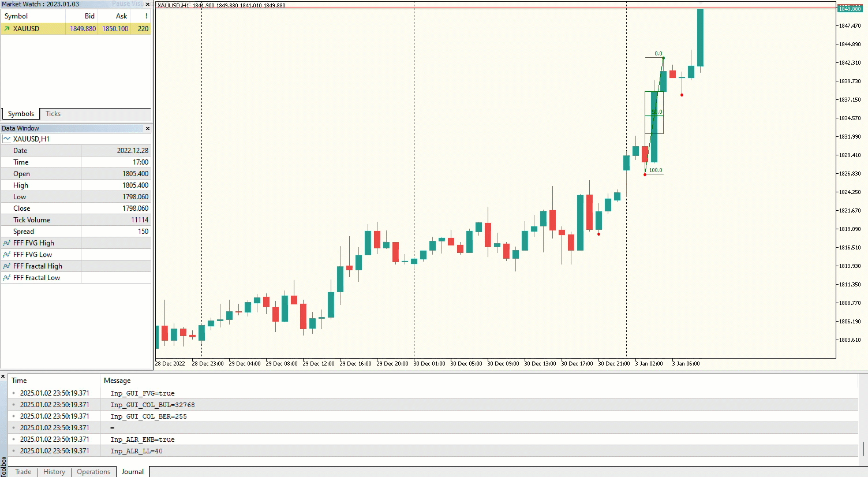Click the FFF FVG High indicator icon
This screenshot has width=868, height=477.
(x=7, y=243)
